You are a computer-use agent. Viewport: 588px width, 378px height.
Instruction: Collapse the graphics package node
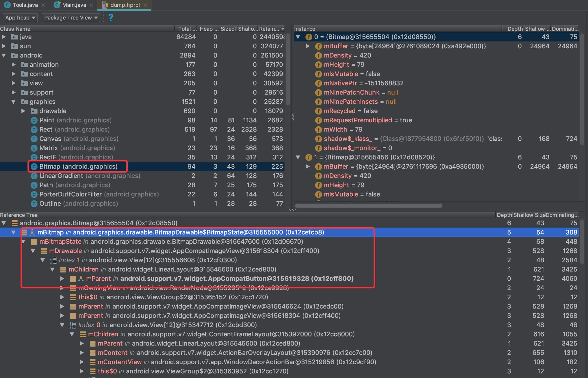tap(13, 102)
